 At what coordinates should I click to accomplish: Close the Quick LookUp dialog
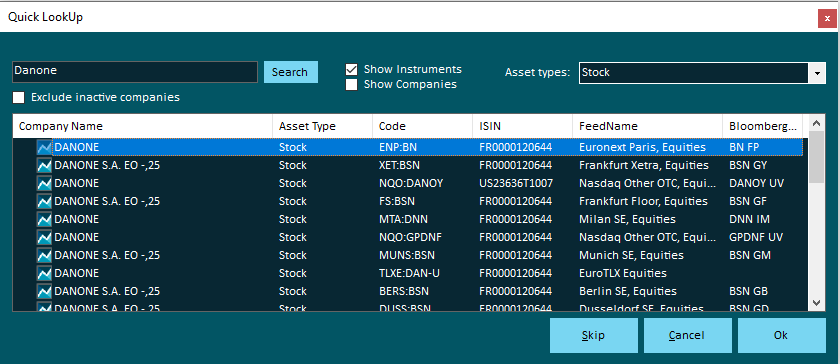tap(828, 18)
